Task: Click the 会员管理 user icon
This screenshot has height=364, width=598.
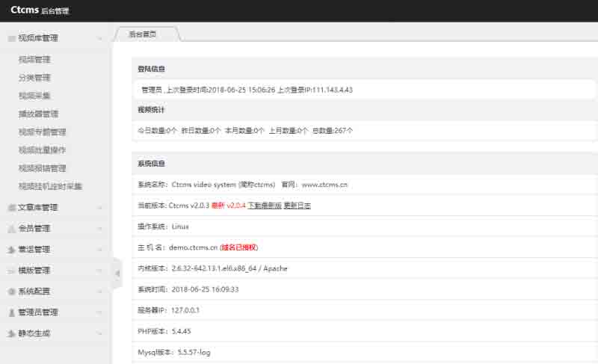Action: pos(11,229)
